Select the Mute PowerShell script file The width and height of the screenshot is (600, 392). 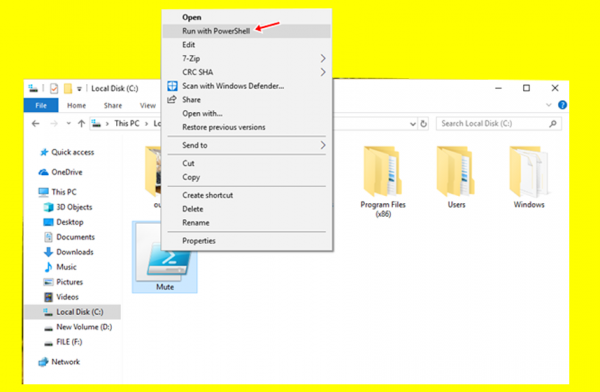click(165, 257)
